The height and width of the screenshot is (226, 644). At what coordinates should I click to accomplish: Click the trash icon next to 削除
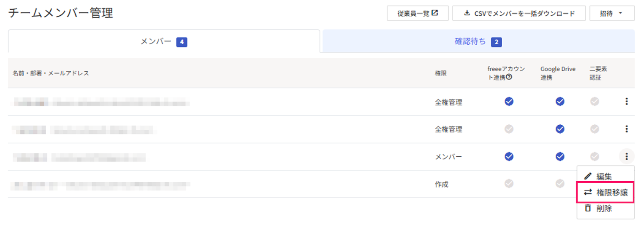click(588, 208)
